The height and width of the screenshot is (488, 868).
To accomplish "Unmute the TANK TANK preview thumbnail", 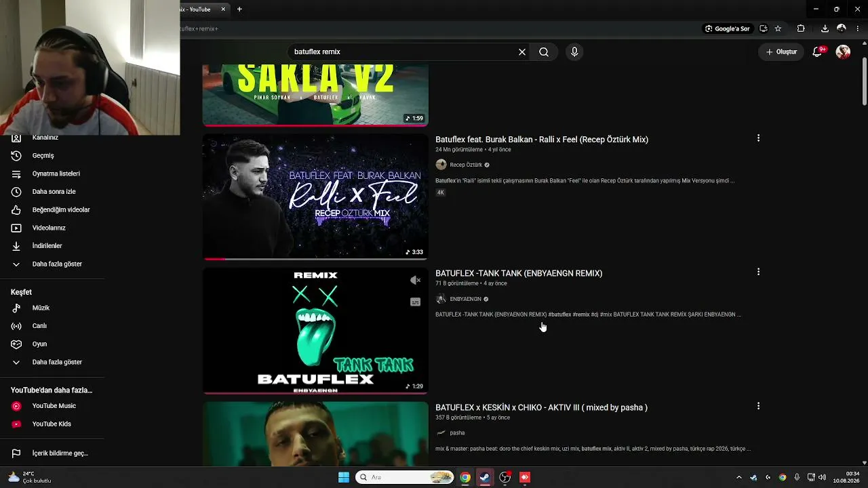I will tap(416, 280).
